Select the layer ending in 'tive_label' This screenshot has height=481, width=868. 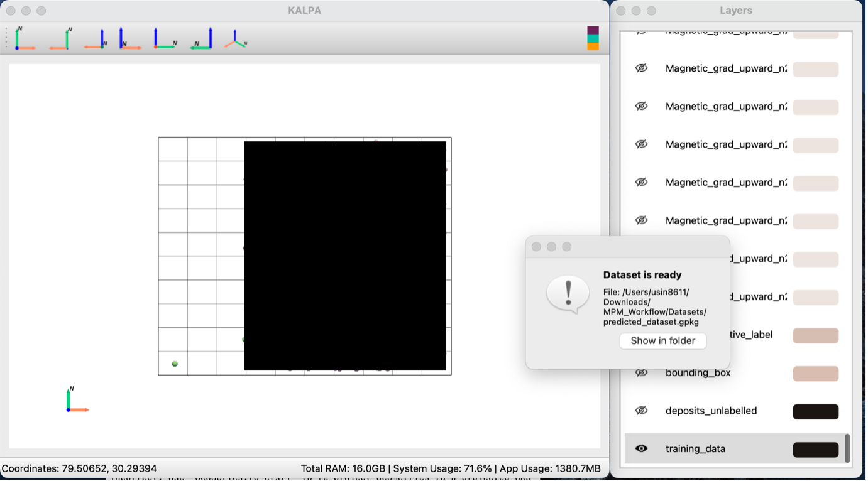point(751,335)
